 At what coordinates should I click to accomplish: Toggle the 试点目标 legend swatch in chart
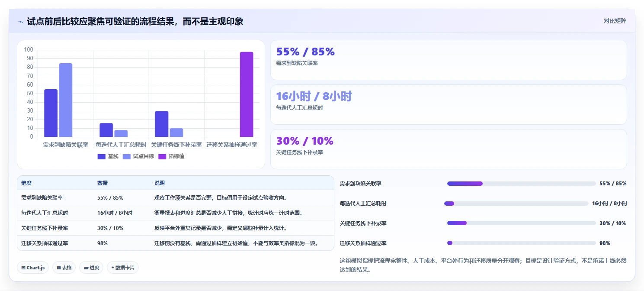(x=127, y=156)
